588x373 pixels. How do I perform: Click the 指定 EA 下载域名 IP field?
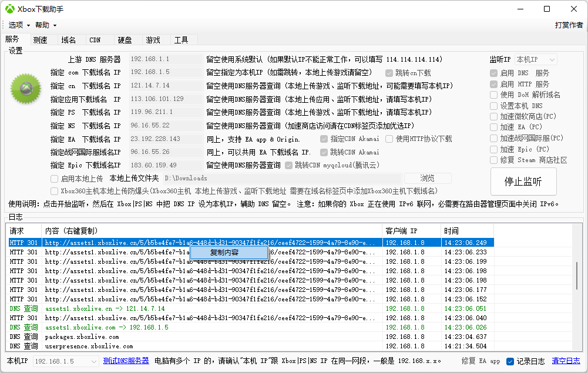(166, 139)
